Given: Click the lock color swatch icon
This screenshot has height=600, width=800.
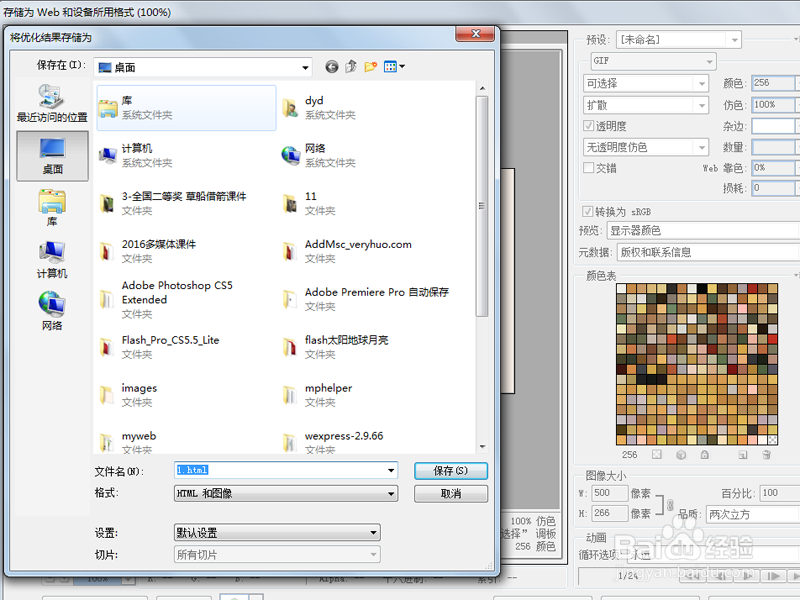Looking at the screenshot, I should pos(705,455).
